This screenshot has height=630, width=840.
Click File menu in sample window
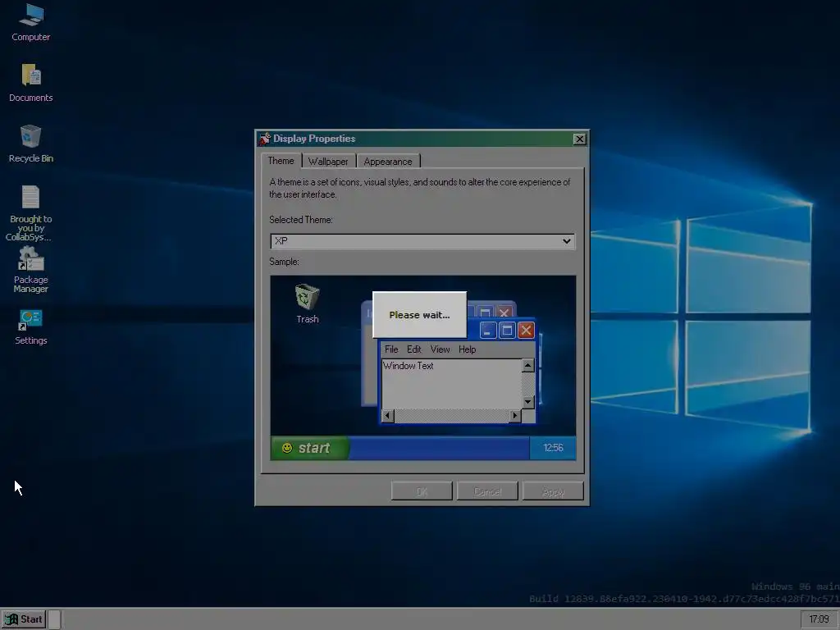pyautogui.click(x=391, y=349)
